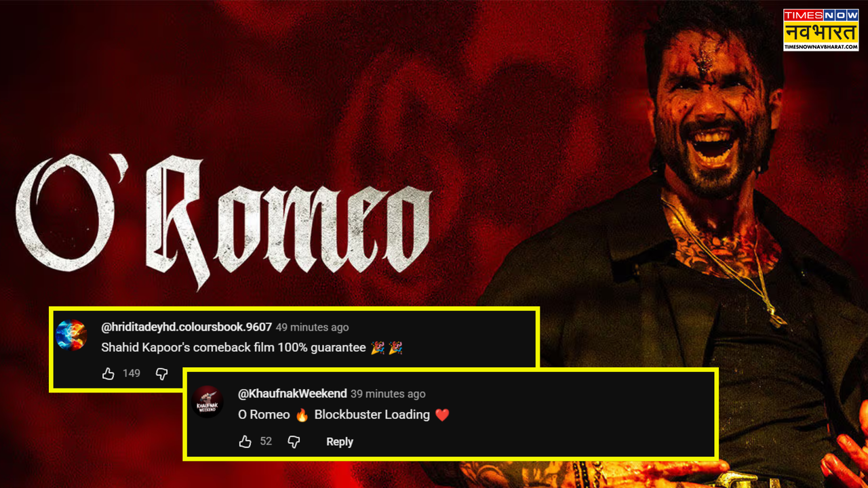Click the party popper emojis
Viewport: 868px width, 488px height.
(x=387, y=348)
